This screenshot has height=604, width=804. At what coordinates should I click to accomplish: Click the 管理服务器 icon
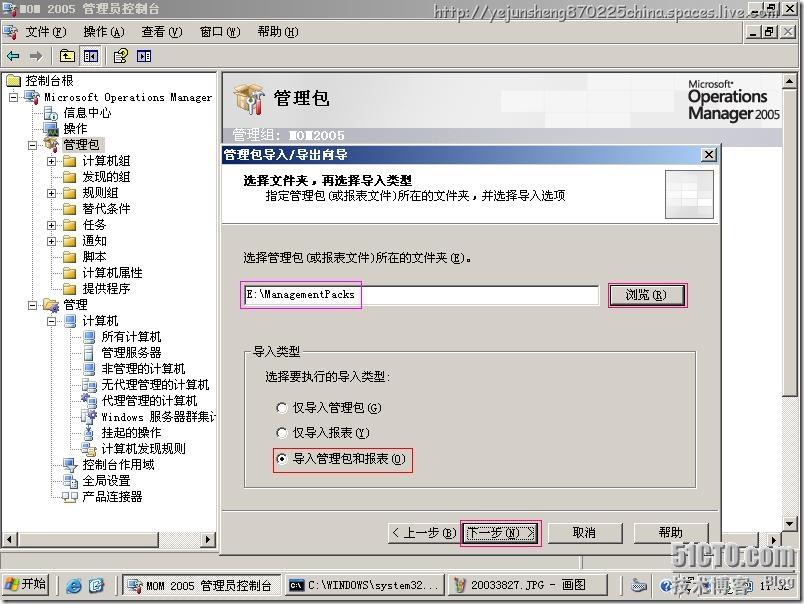tap(89, 353)
